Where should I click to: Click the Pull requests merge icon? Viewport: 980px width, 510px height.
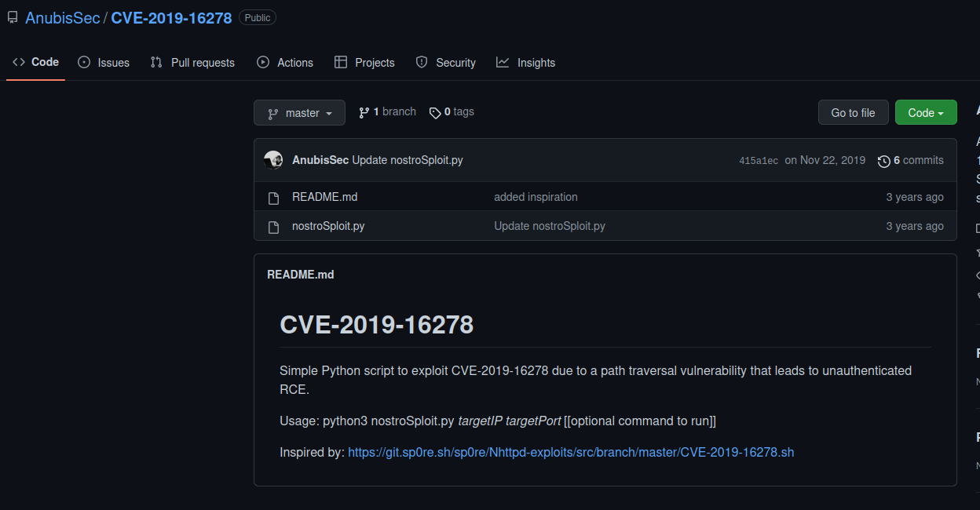click(156, 62)
